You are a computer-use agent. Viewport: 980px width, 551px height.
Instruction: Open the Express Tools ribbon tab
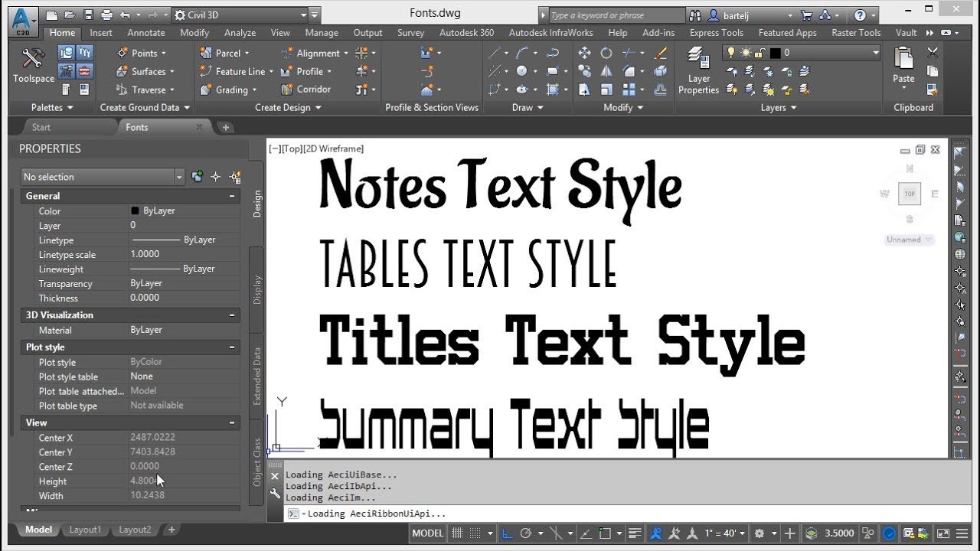pos(717,33)
